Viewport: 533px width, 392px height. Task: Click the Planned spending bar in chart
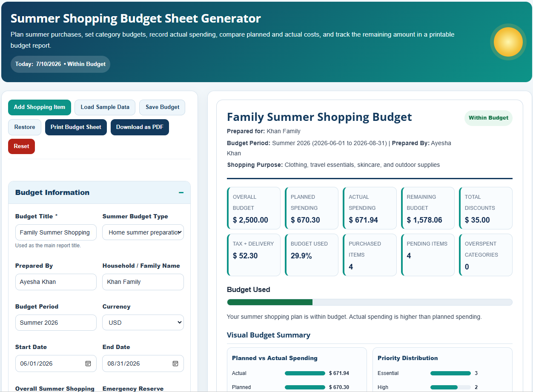point(305,387)
